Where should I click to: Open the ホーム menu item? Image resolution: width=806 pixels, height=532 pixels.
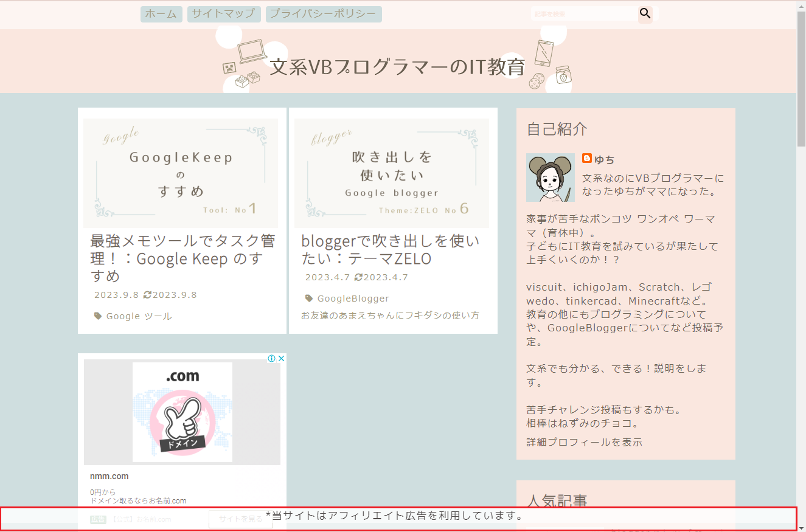tap(161, 14)
